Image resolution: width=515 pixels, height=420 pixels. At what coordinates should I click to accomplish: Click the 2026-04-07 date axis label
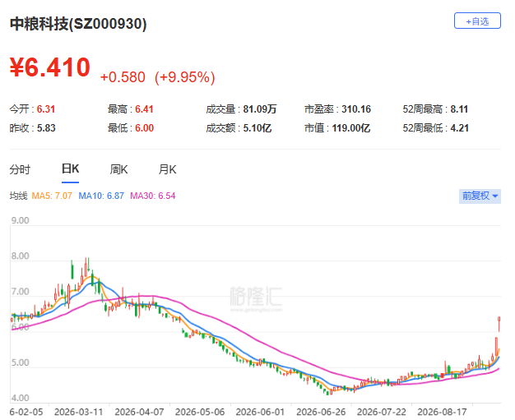coord(139,412)
